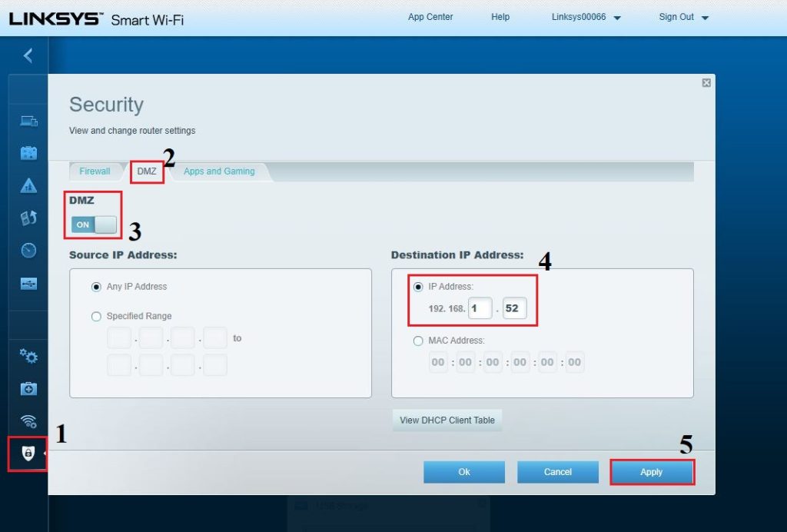
Task: Toggle the DMZ switch off
Action: click(x=93, y=224)
